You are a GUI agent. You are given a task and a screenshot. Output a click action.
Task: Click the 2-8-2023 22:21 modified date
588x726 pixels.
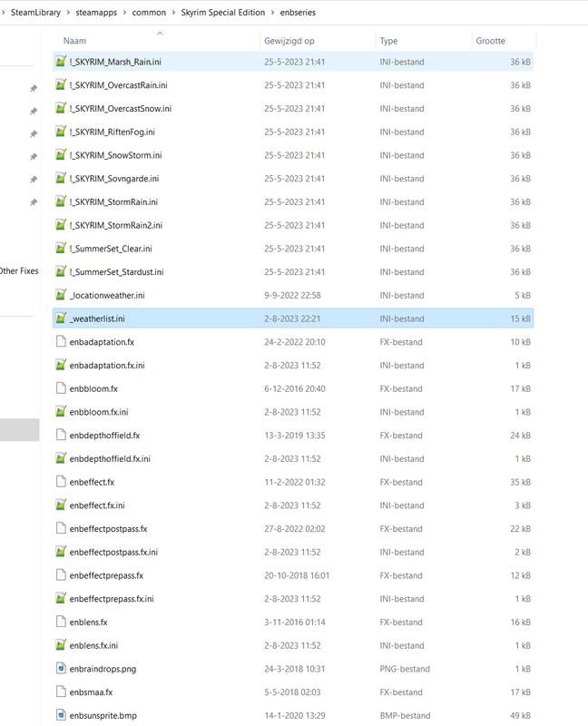point(292,319)
